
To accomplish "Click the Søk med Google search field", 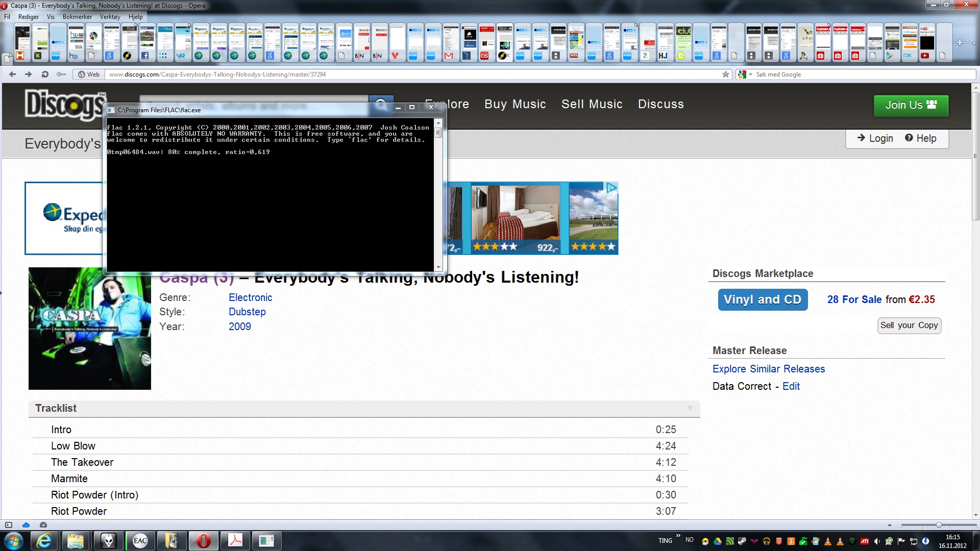I will 864,74.
